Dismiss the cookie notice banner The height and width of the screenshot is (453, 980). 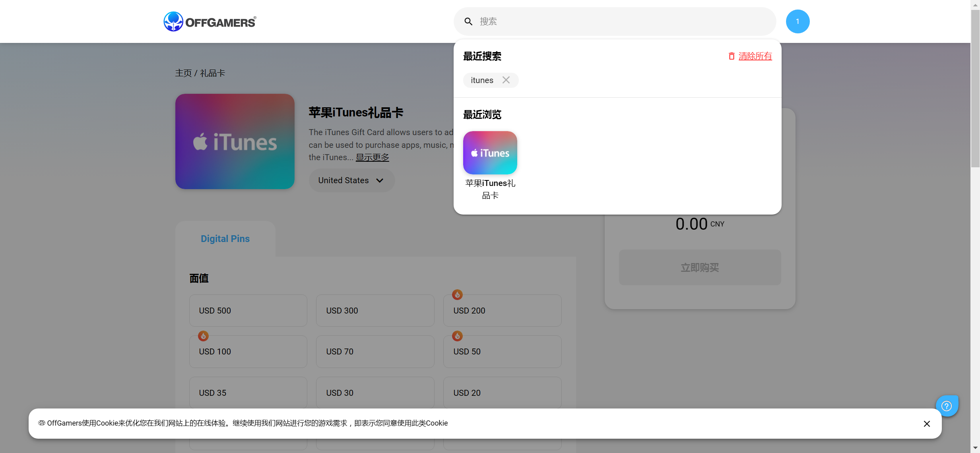(927, 424)
